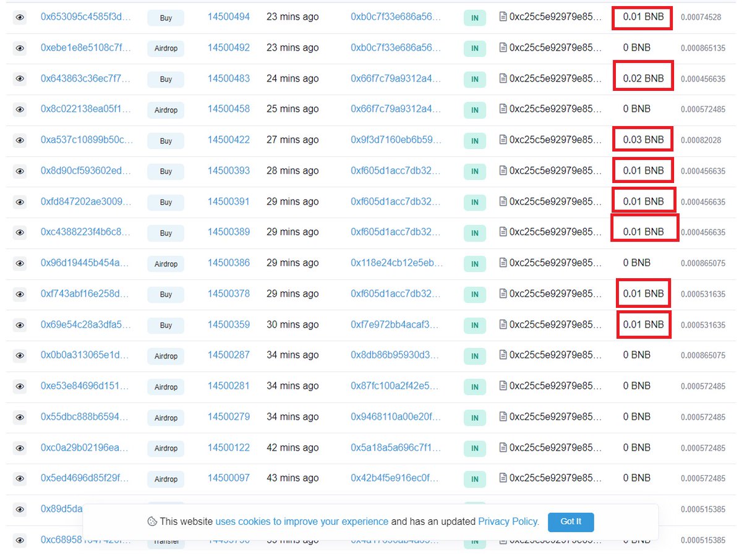
Task: View sender address 0xf7e972bb4acaf3
Action: tap(396, 325)
